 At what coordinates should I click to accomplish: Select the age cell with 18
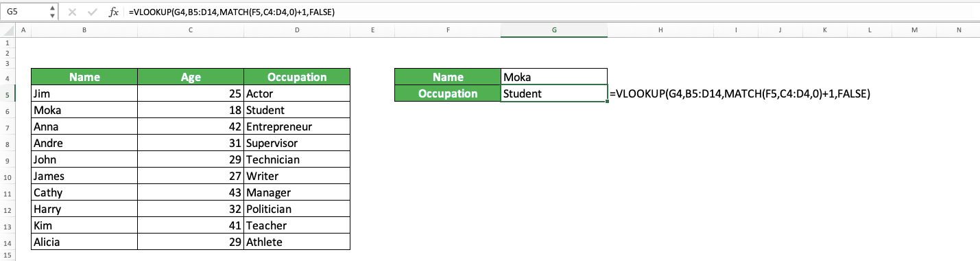pos(190,110)
